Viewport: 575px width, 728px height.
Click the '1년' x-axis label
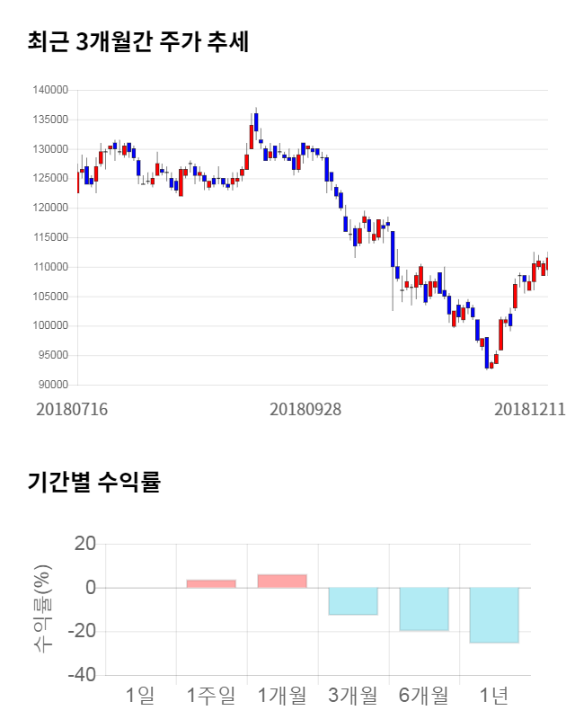coord(494,695)
